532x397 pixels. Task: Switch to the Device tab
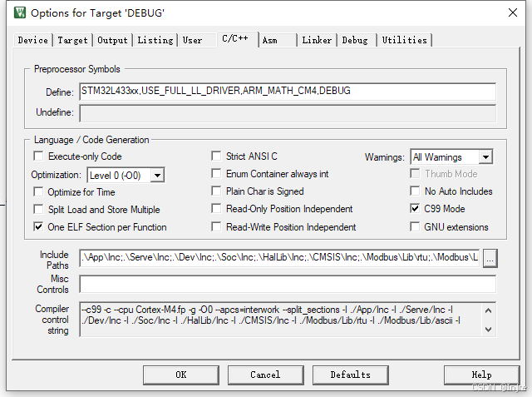click(33, 40)
